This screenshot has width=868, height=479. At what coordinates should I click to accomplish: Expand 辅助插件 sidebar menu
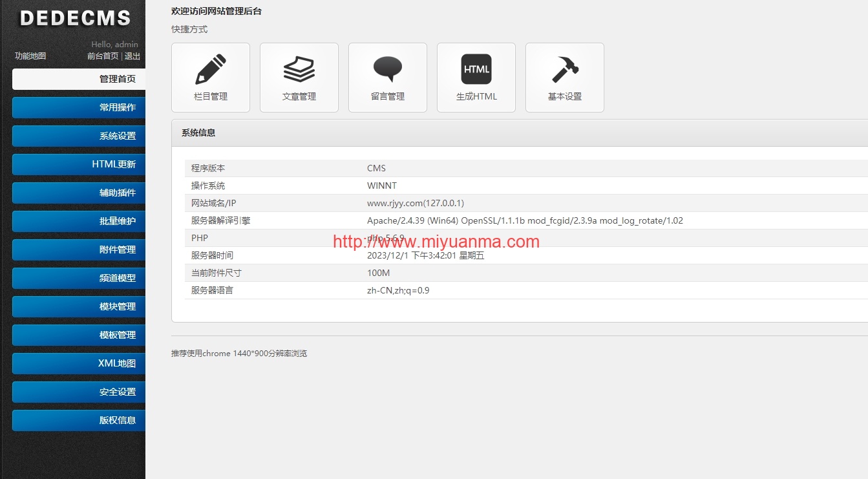(79, 193)
